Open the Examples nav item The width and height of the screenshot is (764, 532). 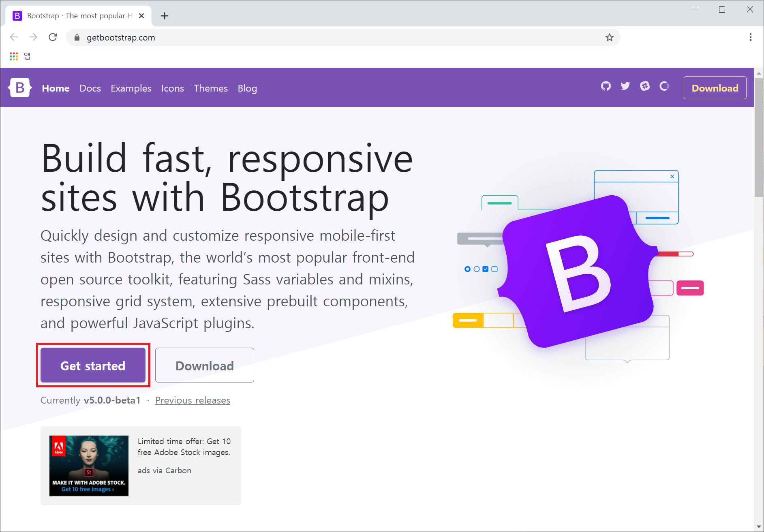(x=131, y=88)
